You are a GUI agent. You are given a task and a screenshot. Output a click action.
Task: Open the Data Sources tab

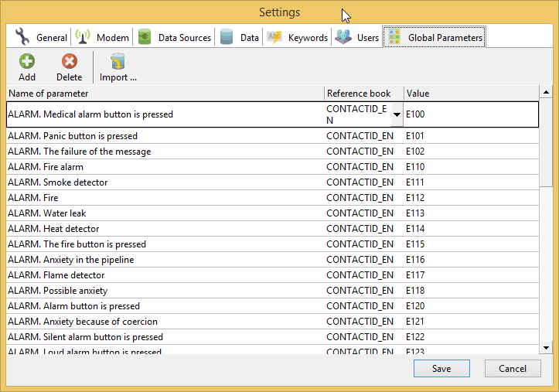tap(174, 37)
